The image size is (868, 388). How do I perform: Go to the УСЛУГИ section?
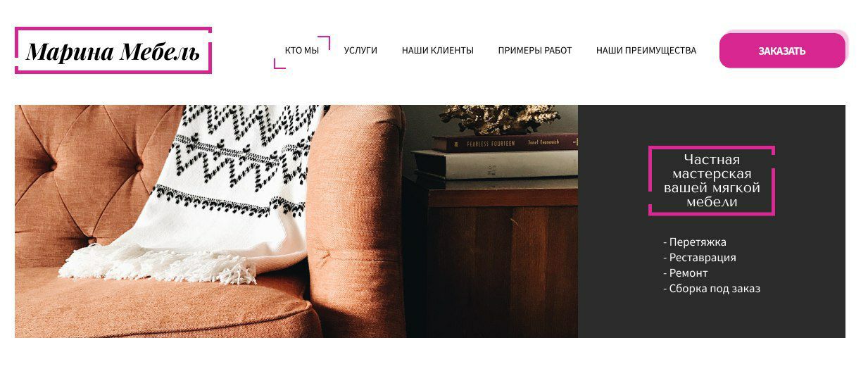(360, 51)
